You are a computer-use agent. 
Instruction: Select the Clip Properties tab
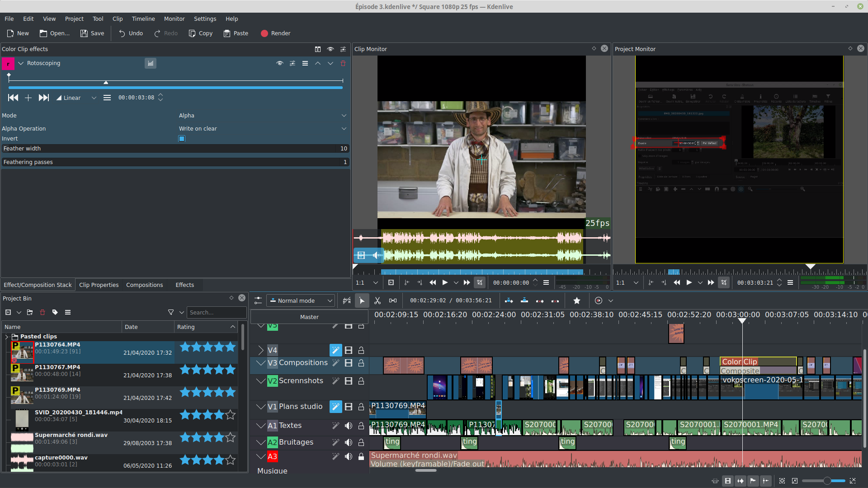(x=99, y=285)
